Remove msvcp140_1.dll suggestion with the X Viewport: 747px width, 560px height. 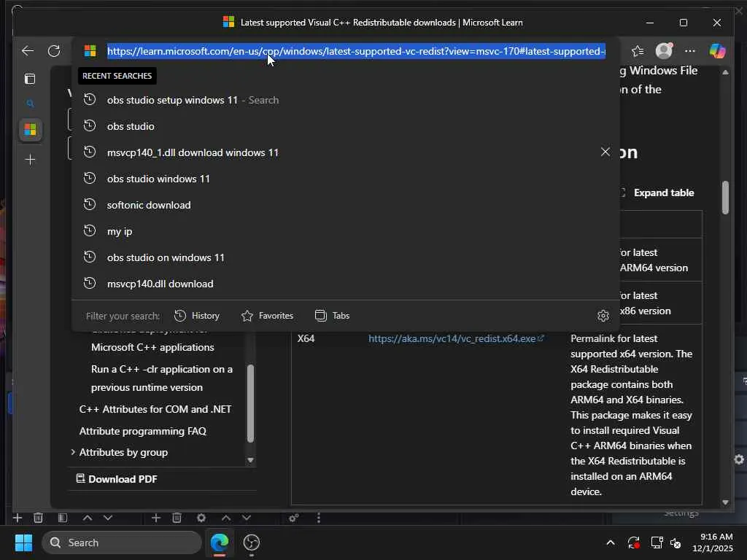click(x=605, y=152)
